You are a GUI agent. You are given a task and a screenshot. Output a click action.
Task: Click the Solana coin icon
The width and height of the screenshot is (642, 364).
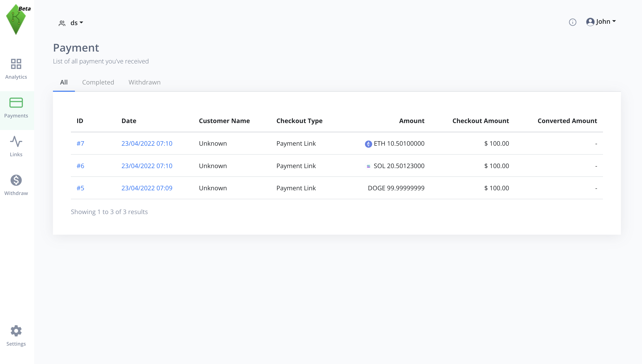(x=368, y=166)
